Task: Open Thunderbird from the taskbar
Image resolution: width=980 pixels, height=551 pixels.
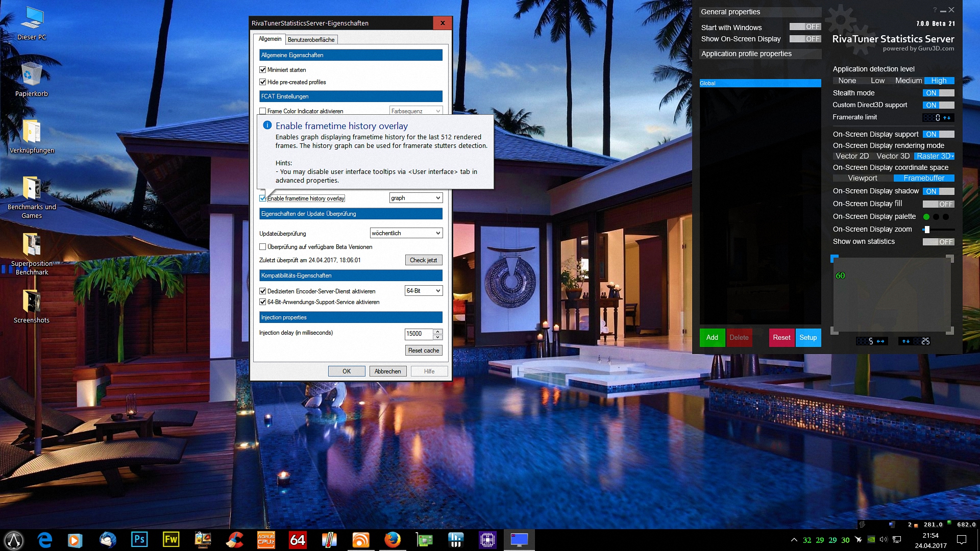Action: coord(107,539)
